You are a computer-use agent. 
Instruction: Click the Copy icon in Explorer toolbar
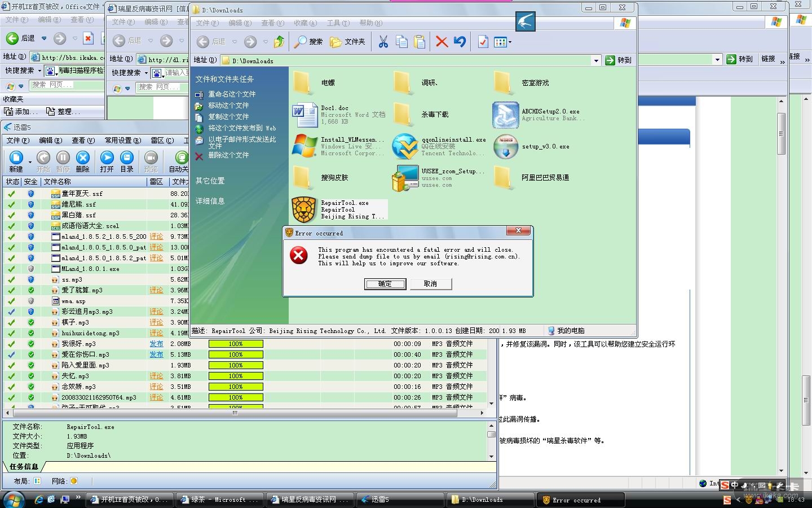click(x=401, y=42)
